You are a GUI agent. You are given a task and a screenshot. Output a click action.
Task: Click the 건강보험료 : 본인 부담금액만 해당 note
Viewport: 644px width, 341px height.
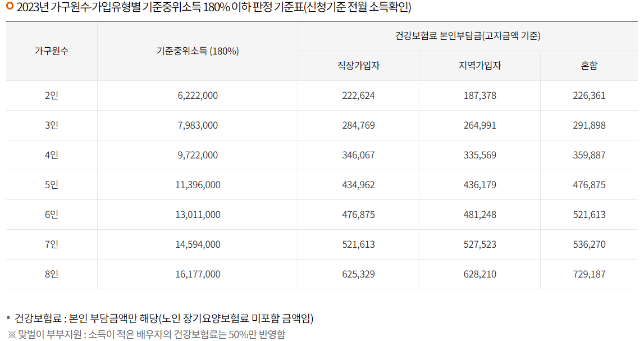[164, 319]
